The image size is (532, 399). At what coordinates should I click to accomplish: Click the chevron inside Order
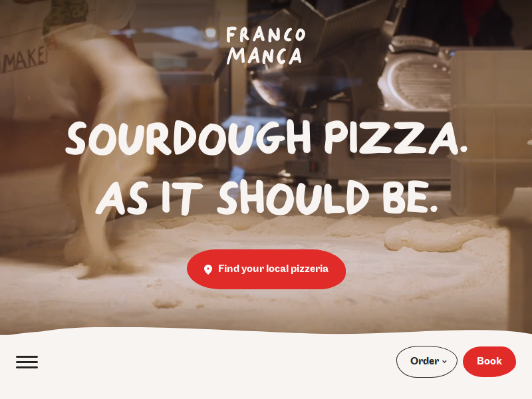click(444, 361)
